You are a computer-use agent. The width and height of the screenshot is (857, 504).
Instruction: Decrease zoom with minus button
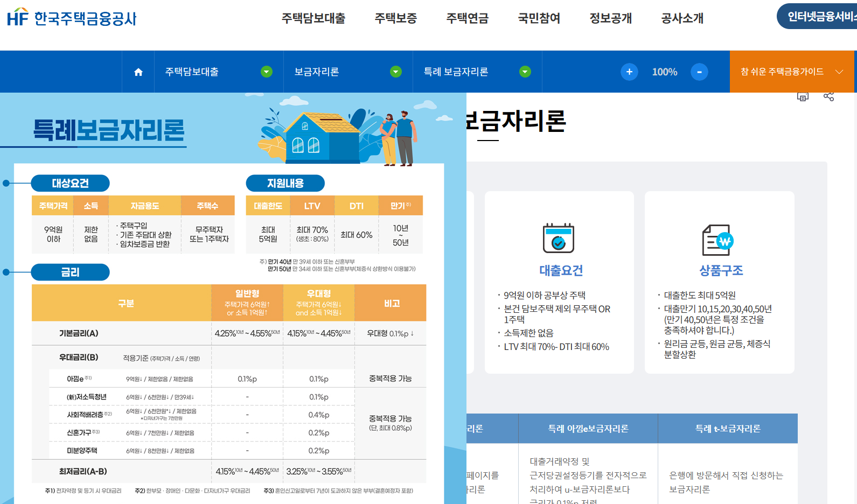tap(699, 72)
